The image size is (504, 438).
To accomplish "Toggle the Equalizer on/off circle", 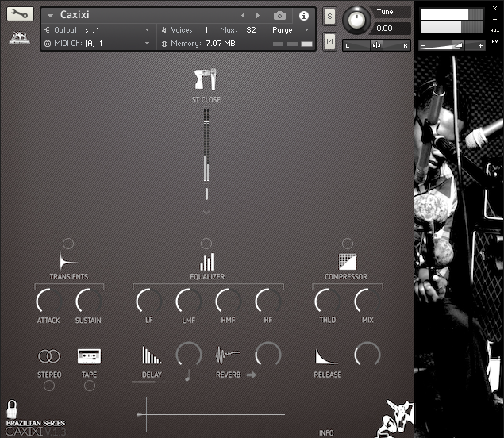I will pos(206,244).
